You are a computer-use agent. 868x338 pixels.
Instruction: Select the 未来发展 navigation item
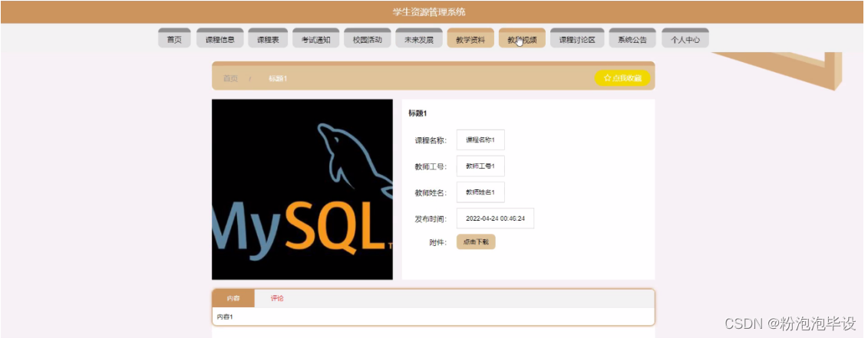(418, 39)
